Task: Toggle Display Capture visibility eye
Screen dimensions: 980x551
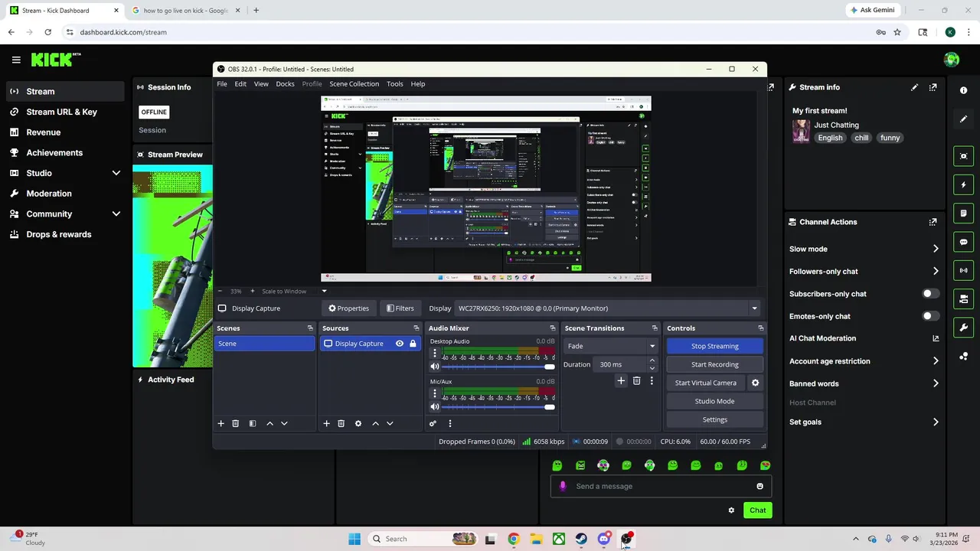Action: tap(399, 344)
